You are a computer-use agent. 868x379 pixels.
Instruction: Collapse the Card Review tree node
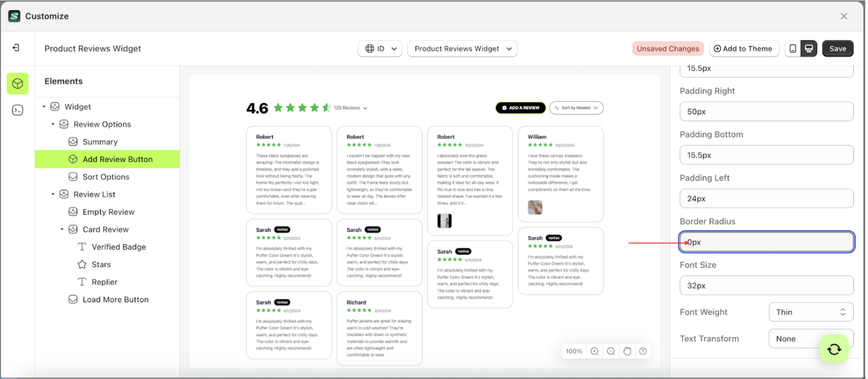pos(62,229)
